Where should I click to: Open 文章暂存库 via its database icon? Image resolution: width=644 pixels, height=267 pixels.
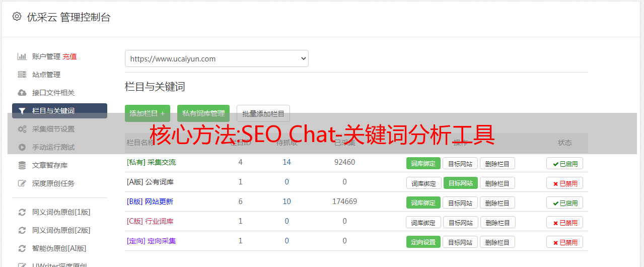[x=22, y=165]
